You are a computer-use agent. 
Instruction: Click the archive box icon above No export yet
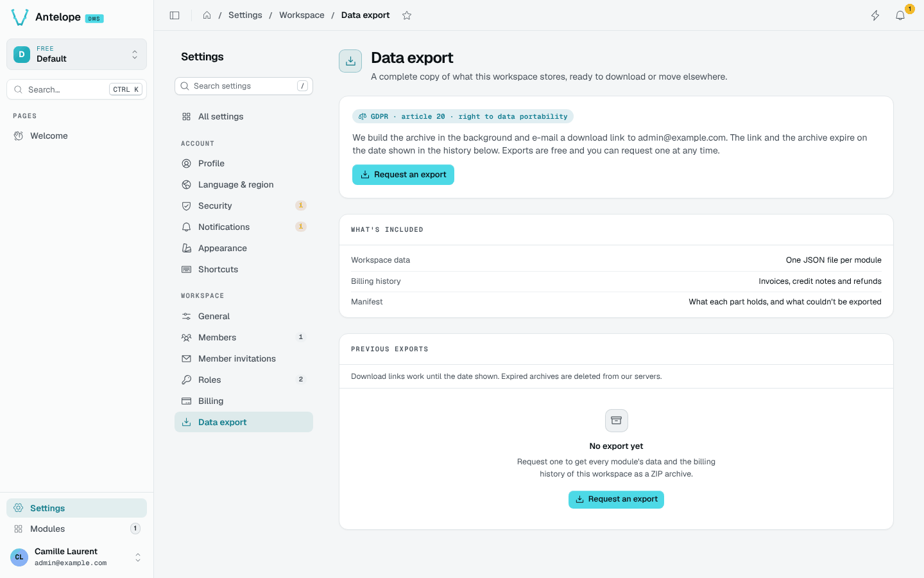(x=616, y=421)
